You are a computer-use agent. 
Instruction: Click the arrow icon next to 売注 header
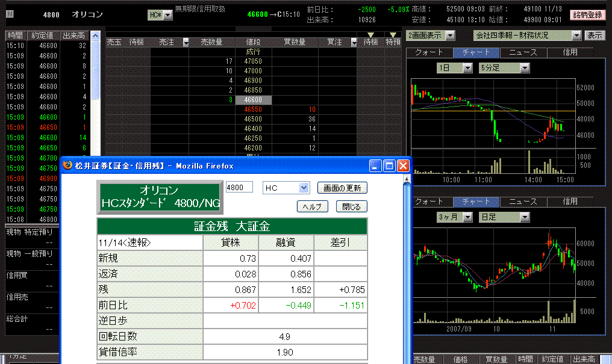click(186, 43)
